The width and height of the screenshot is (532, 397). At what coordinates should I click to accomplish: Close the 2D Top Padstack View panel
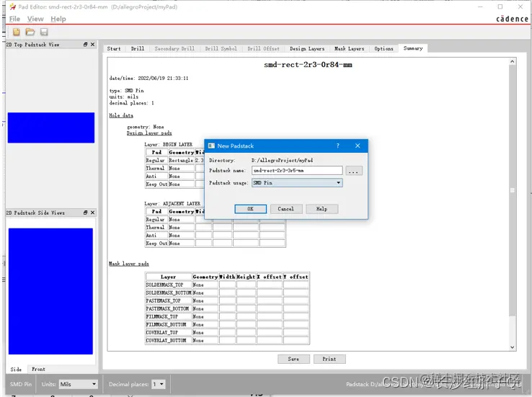point(92,45)
